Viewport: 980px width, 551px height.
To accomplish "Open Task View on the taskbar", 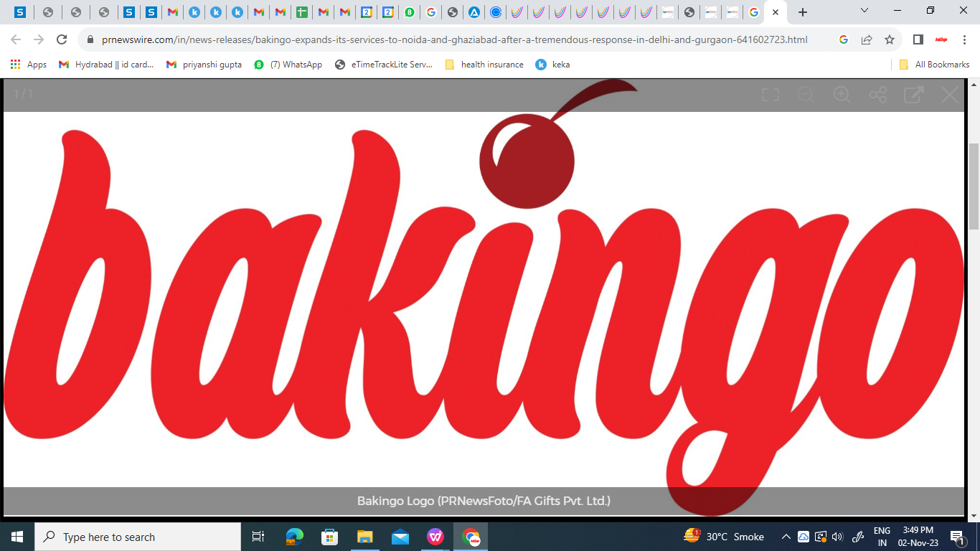I will point(258,537).
